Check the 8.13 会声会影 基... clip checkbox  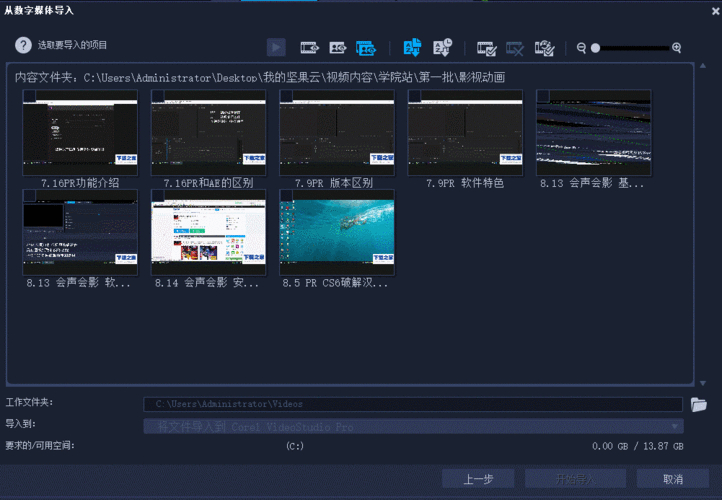pyautogui.click(x=543, y=96)
